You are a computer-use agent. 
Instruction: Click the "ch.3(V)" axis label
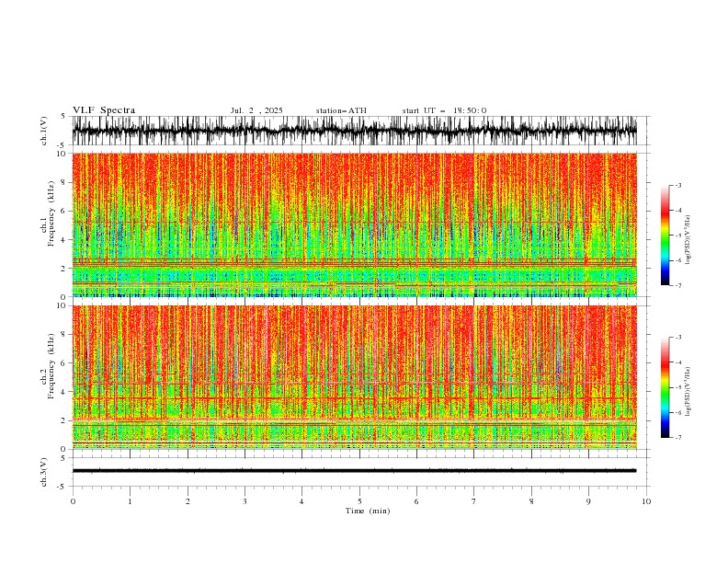(x=44, y=473)
